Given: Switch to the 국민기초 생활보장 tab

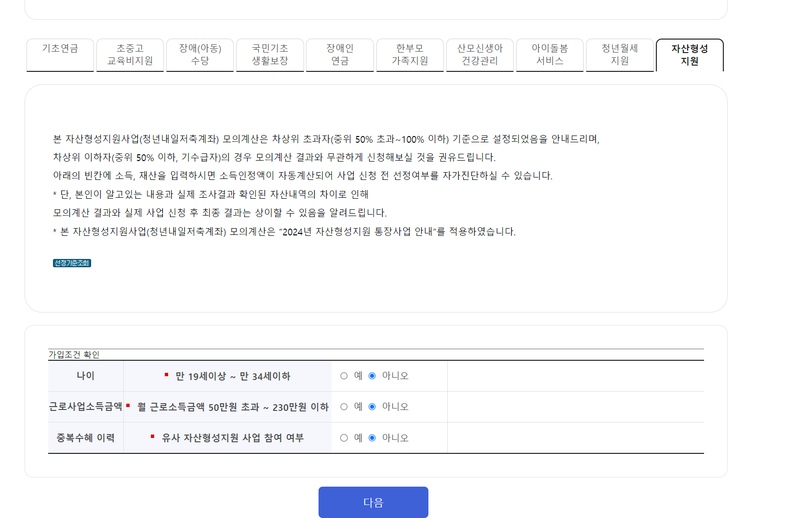Looking at the screenshot, I should [x=270, y=54].
